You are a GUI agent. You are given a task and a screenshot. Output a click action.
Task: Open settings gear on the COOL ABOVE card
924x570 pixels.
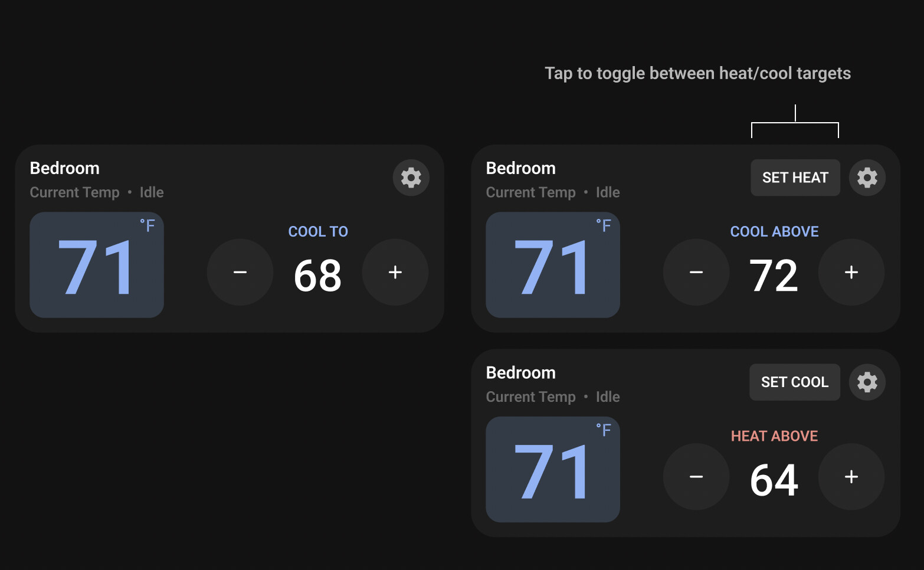tap(867, 178)
